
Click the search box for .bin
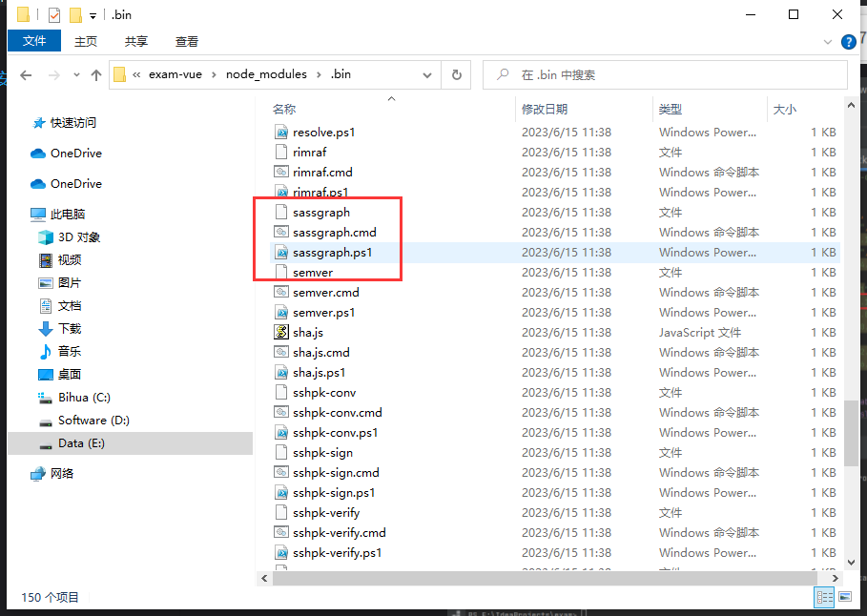click(x=665, y=74)
